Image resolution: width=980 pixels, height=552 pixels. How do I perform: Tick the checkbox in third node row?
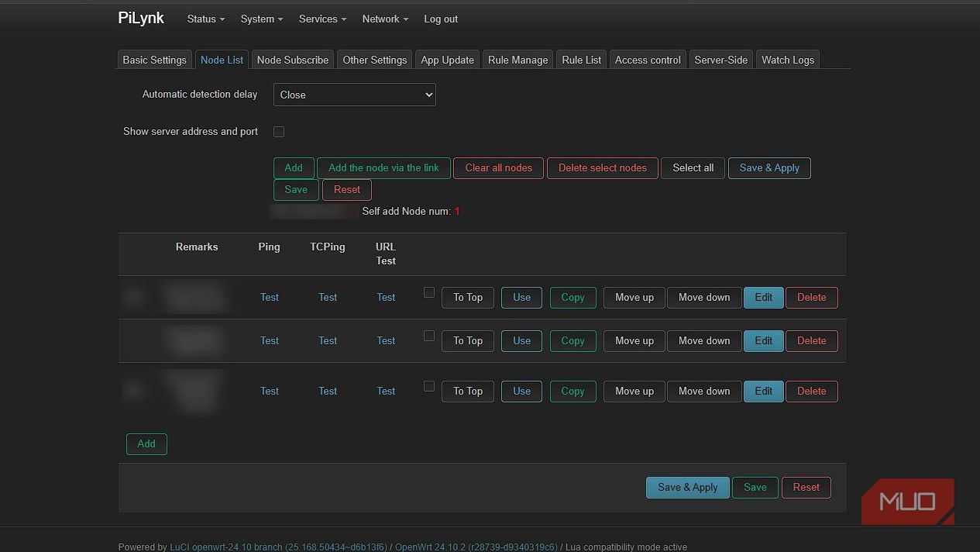click(x=429, y=386)
